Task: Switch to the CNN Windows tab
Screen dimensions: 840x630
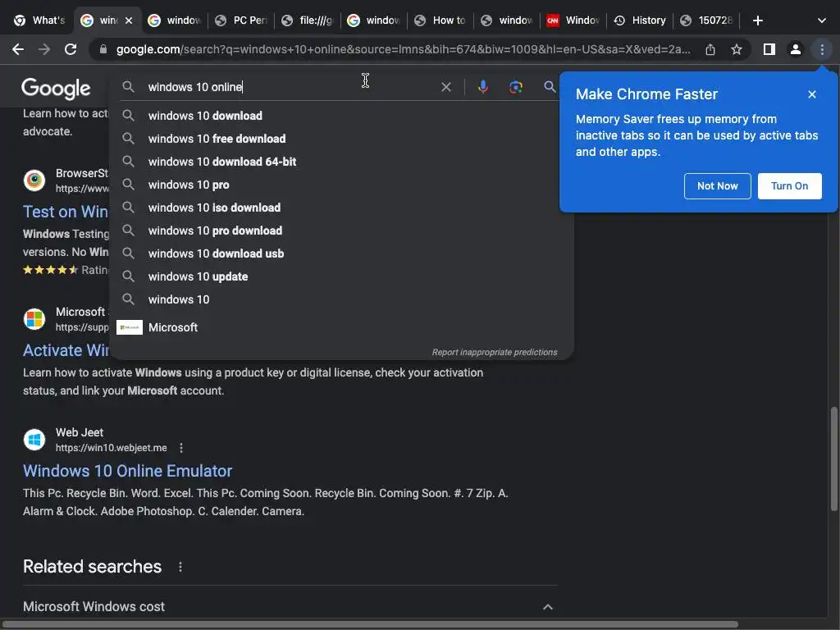Action: [573, 21]
